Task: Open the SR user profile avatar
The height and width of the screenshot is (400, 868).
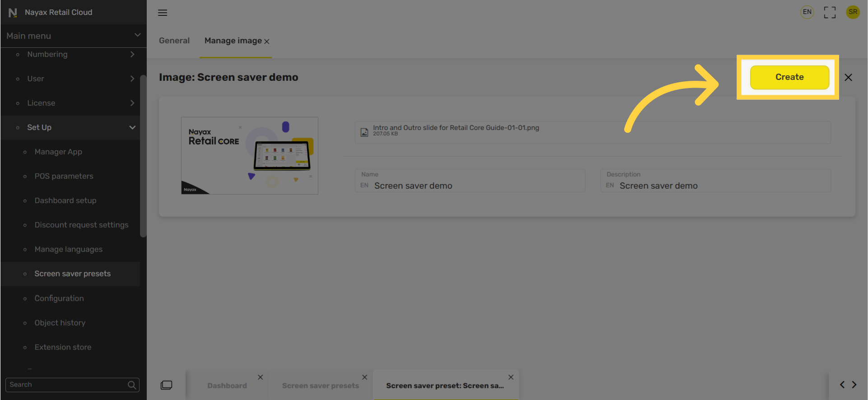Action: pyautogui.click(x=853, y=12)
